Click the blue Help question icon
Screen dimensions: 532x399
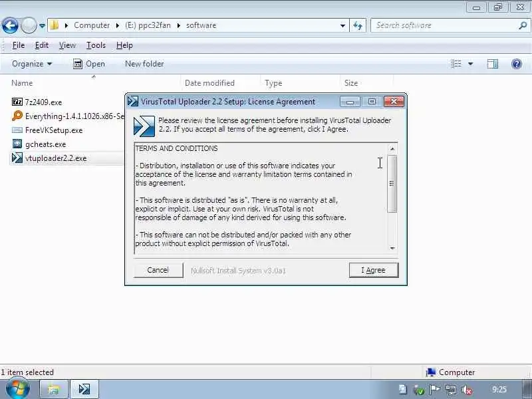517,64
